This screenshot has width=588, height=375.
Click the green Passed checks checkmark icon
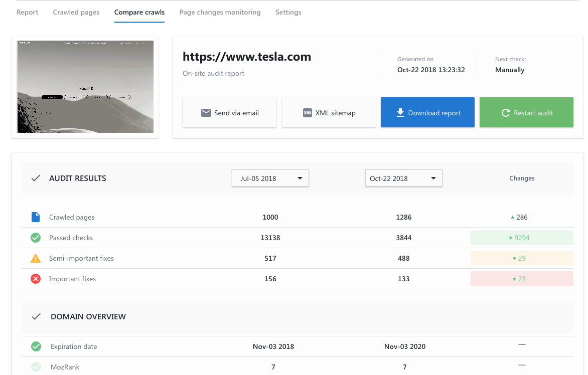coord(36,238)
